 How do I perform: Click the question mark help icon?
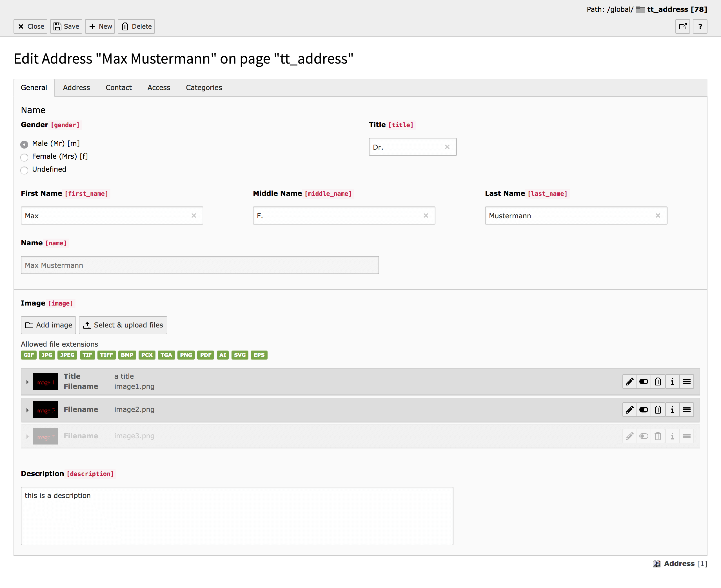(x=700, y=26)
